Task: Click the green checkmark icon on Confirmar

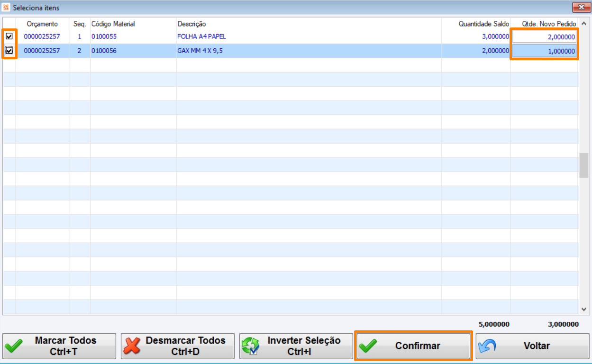Action: pyautogui.click(x=368, y=346)
